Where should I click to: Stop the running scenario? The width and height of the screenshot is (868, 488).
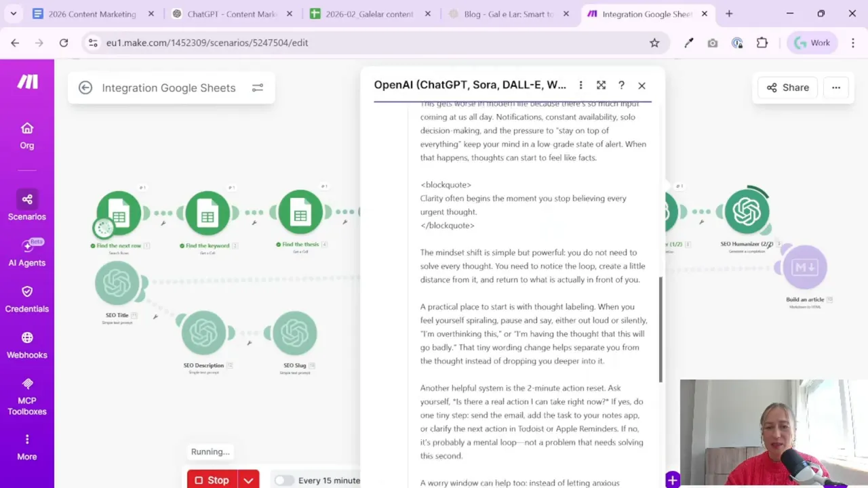212,480
